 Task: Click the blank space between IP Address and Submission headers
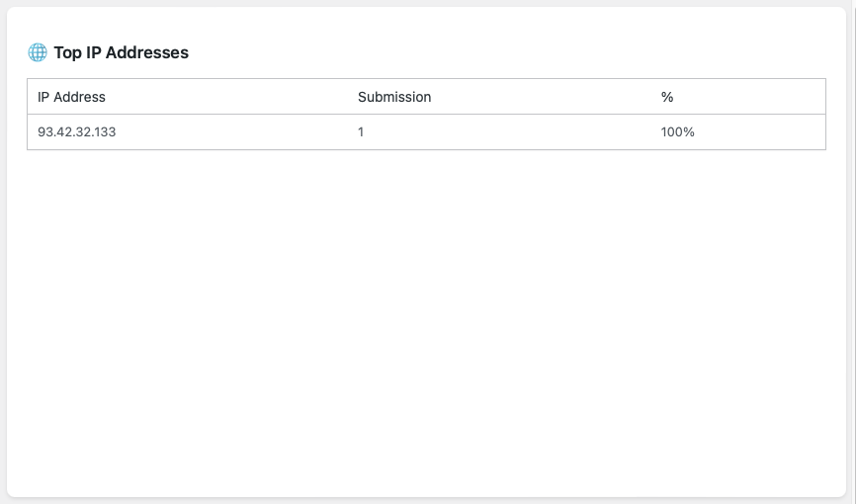[227, 97]
